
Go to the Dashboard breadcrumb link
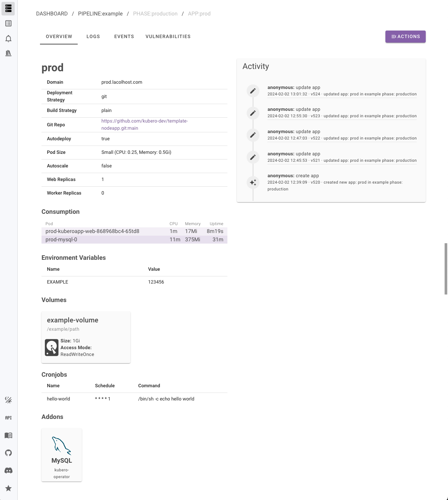click(52, 14)
